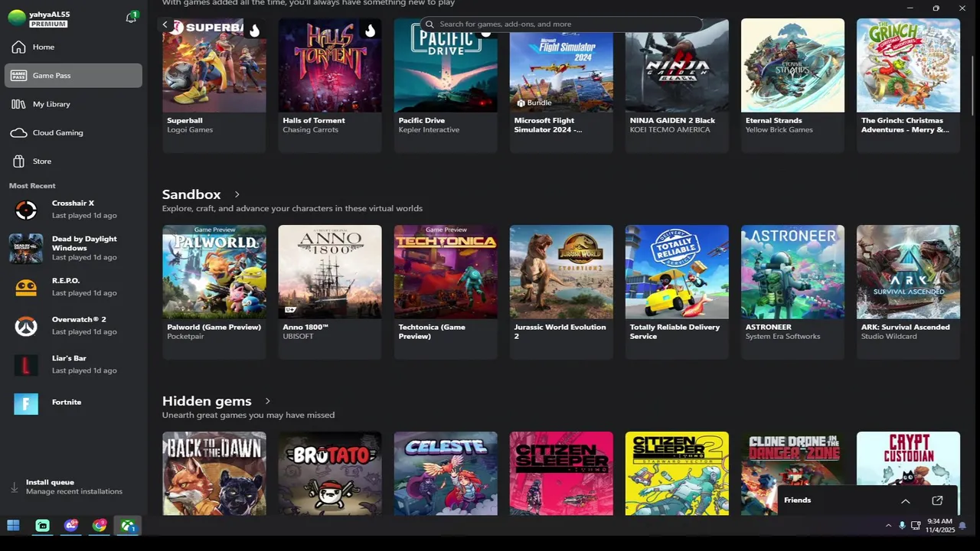The height and width of the screenshot is (551, 980).
Task: Open the Install queue
Action: (73, 487)
